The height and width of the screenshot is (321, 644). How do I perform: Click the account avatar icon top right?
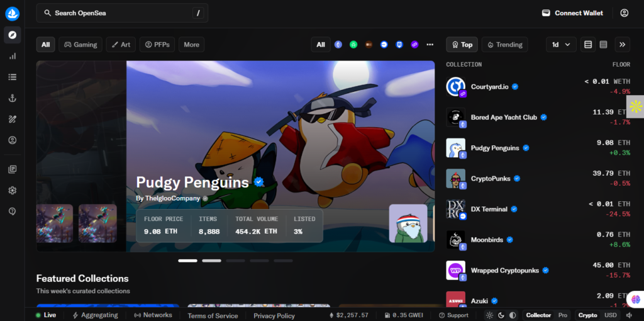625,13
